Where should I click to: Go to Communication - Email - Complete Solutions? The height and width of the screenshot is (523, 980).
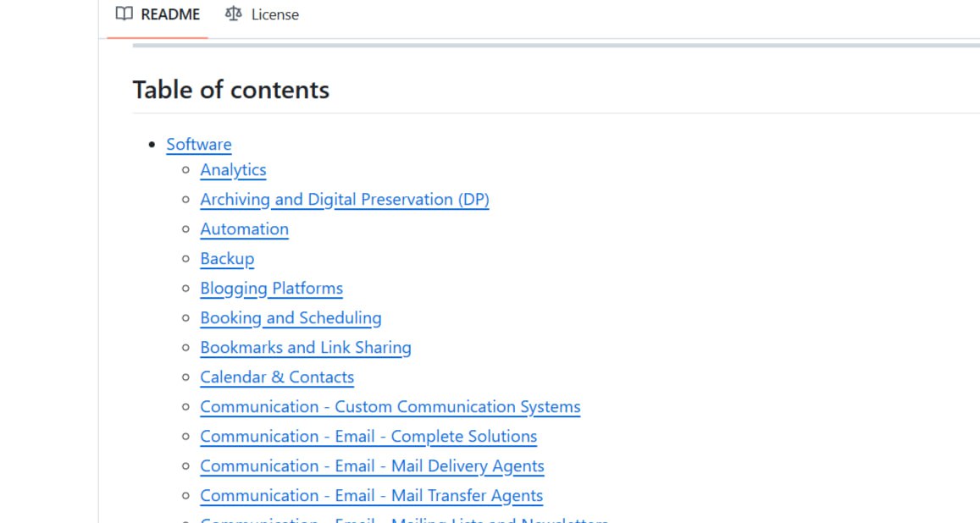pos(368,437)
